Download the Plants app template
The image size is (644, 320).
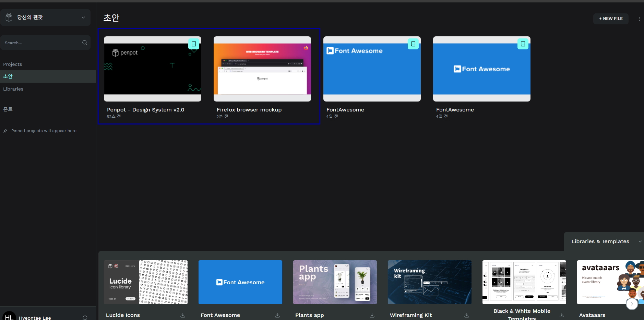point(372,315)
